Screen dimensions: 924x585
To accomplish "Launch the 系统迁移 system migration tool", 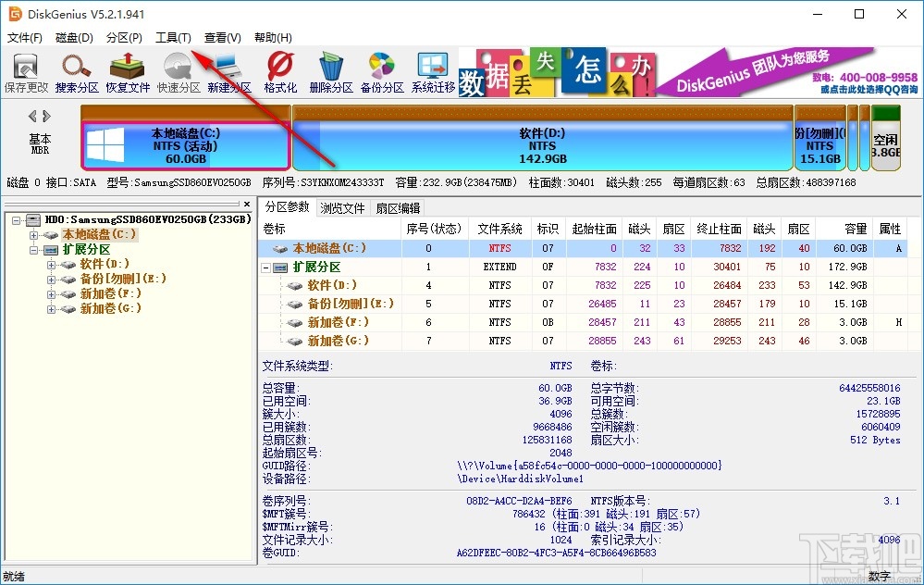I will [433, 72].
